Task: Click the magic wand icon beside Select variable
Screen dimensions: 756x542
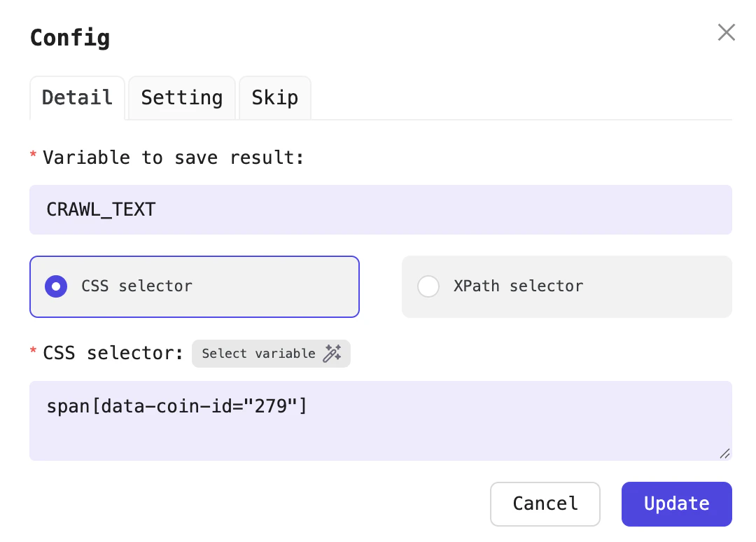Action: [x=332, y=354]
